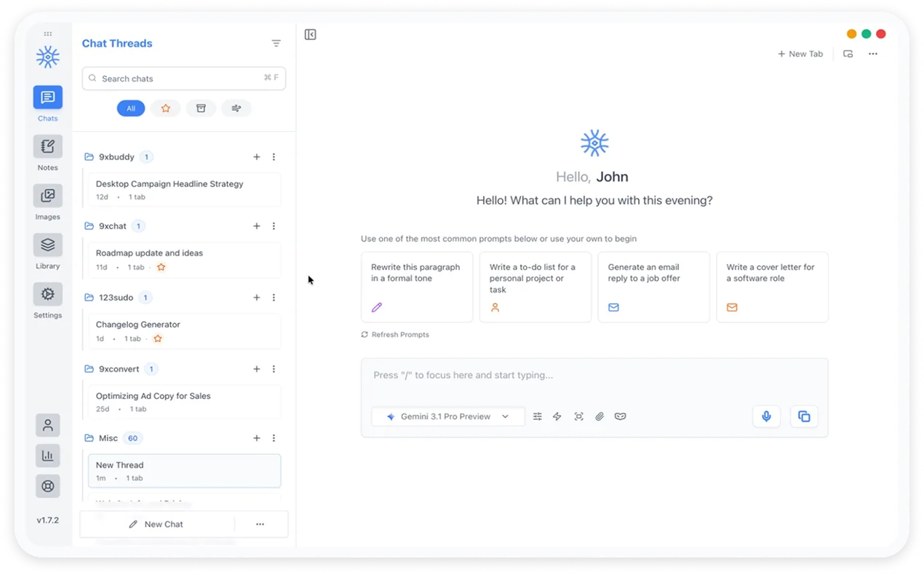The height and width of the screenshot is (575, 924).
Task: Toggle star on Changelog Generator thread
Action: pos(158,338)
